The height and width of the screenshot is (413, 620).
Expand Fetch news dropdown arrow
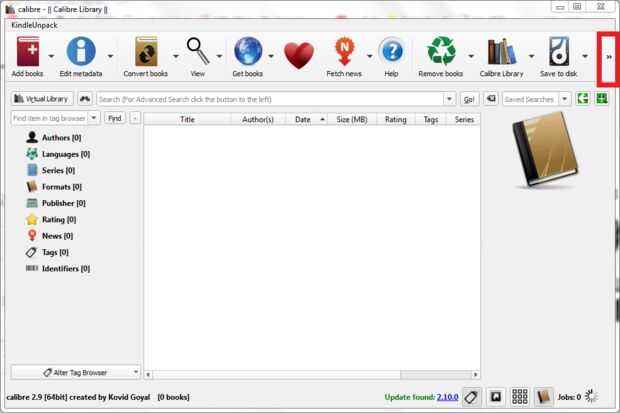pyautogui.click(x=370, y=56)
